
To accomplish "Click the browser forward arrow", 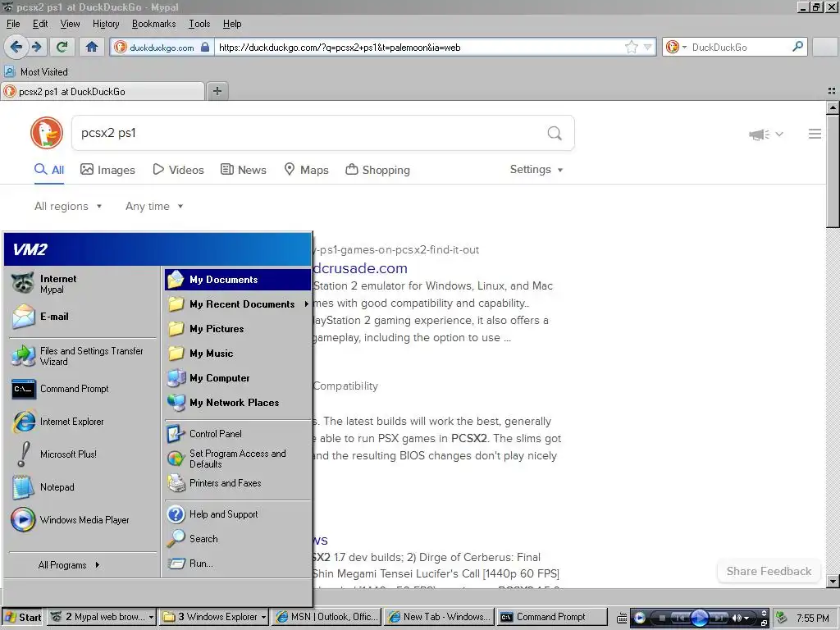I will pos(36,47).
